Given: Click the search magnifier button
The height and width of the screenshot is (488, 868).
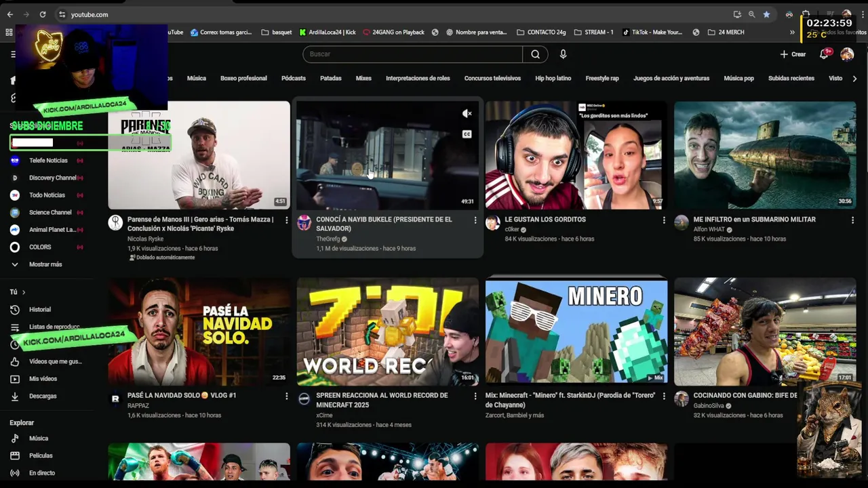Looking at the screenshot, I should tap(535, 54).
